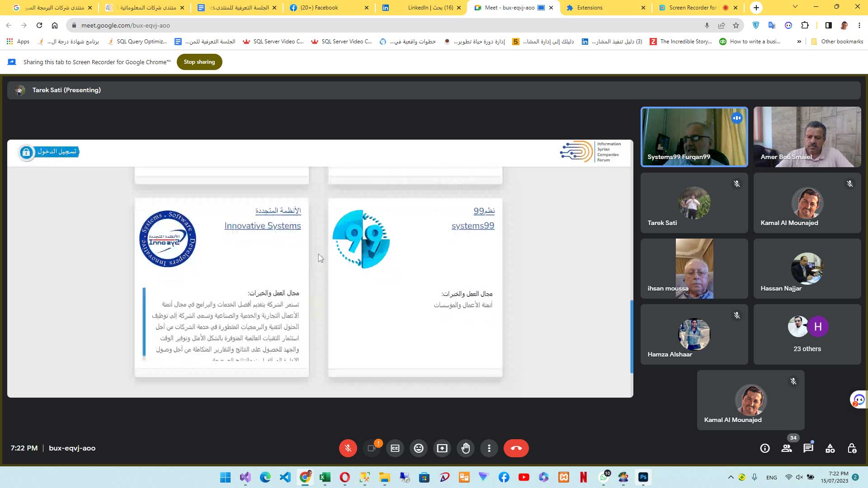
Task: Toggle captions button
Action: pyautogui.click(x=395, y=448)
